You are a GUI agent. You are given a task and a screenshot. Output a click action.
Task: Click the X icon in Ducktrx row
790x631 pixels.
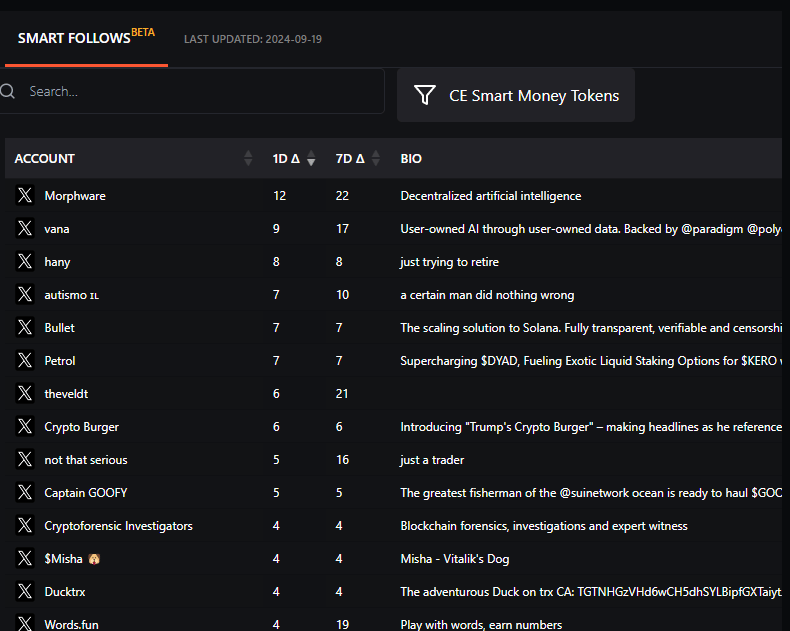click(x=25, y=592)
